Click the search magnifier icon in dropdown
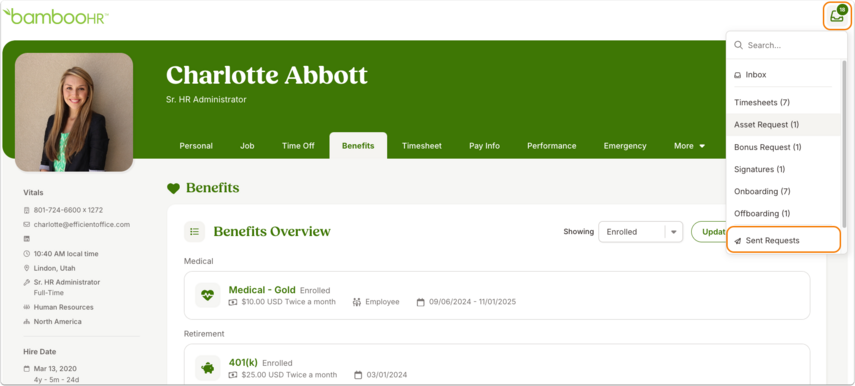This screenshot has width=855, height=386. coord(738,45)
